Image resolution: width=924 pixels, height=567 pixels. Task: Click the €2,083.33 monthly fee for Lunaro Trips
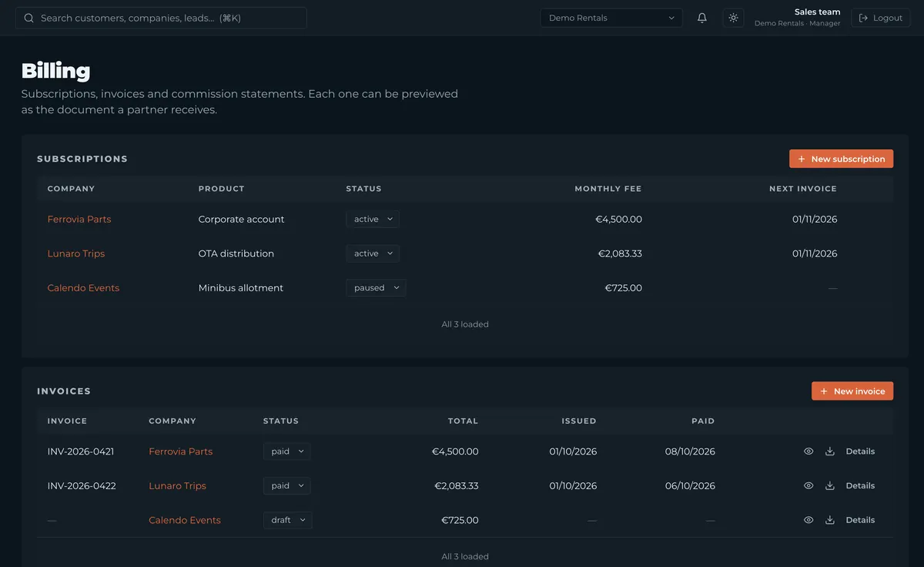pos(620,253)
